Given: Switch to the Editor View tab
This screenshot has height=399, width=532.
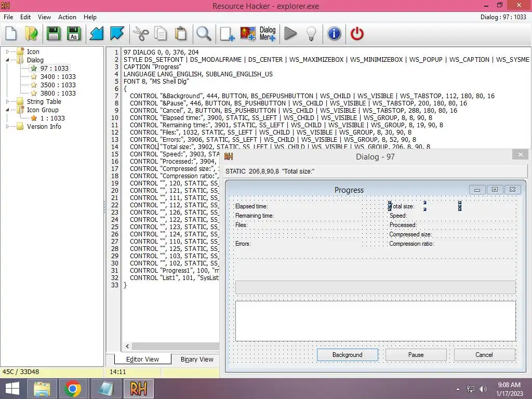Looking at the screenshot, I should [142, 360].
